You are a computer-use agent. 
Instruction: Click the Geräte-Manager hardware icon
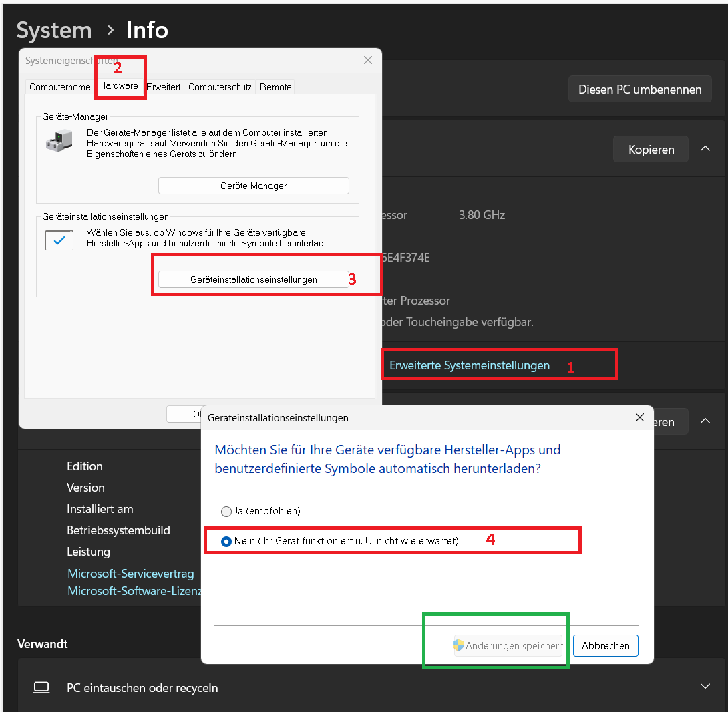59,141
